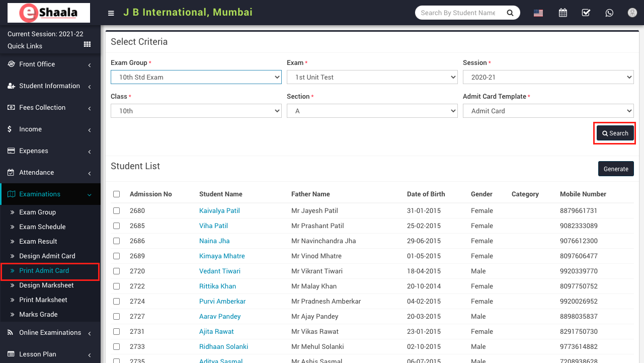Open the calendar icon in top bar
The height and width of the screenshot is (363, 644).
tap(563, 13)
